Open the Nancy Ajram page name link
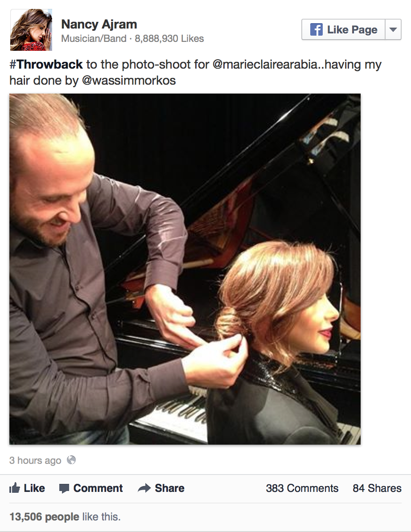The width and height of the screenshot is (411, 532). point(99,25)
